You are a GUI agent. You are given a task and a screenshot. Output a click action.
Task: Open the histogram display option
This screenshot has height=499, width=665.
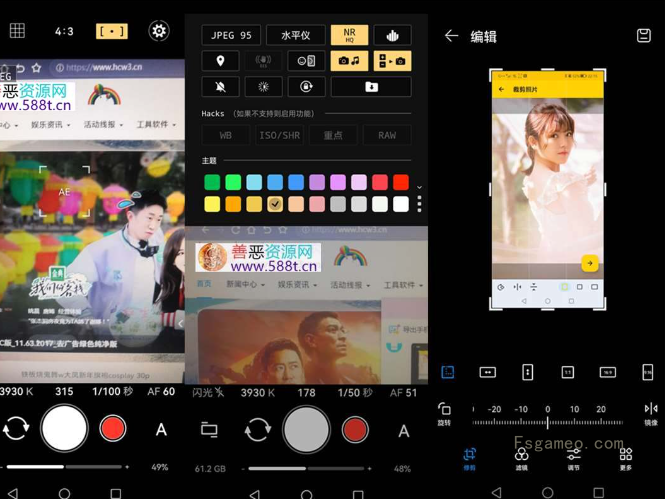392,35
